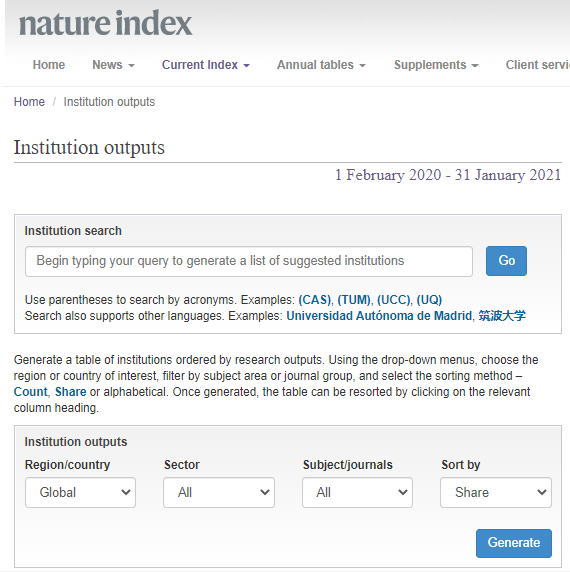The height and width of the screenshot is (572, 570).
Task: Open the Count definition link
Action: coord(31,392)
